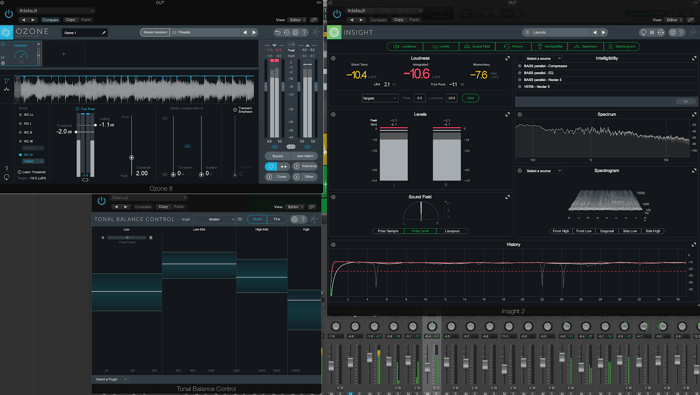Click the Gain Match button
Image resolution: width=700 pixels, height=395 pixels.
click(x=304, y=156)
